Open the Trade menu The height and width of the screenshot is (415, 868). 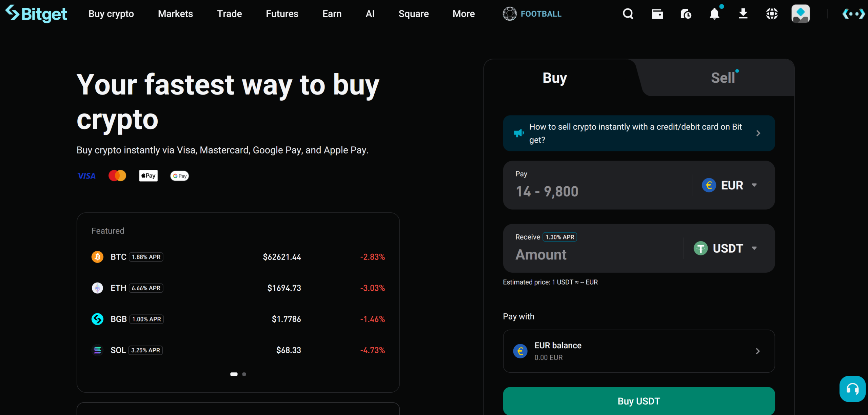(x=229, y=14)
